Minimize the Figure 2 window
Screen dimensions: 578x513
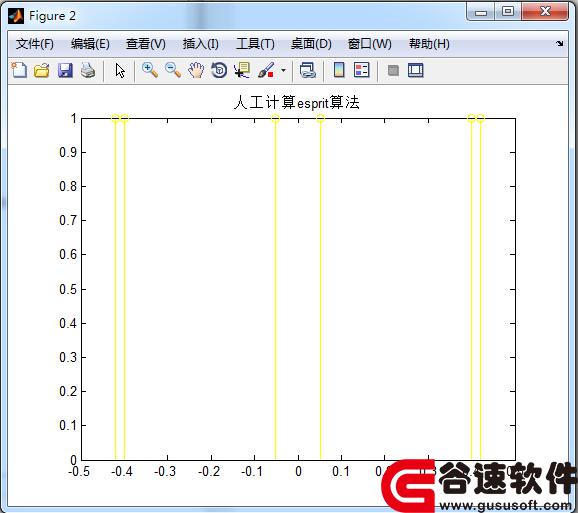[x=481, y=12]
